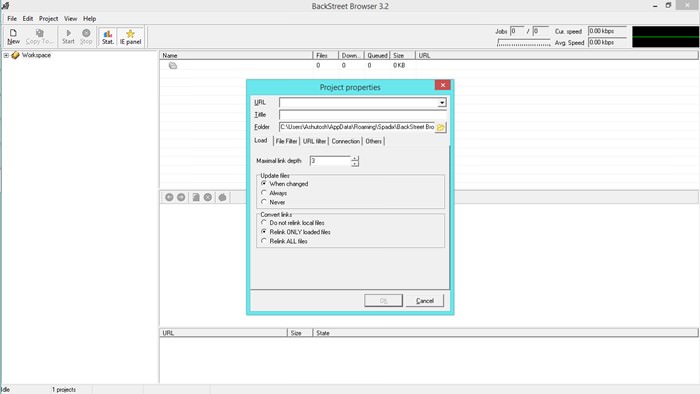
Task: Open the Project menu
Action: (x=48, y=19)
